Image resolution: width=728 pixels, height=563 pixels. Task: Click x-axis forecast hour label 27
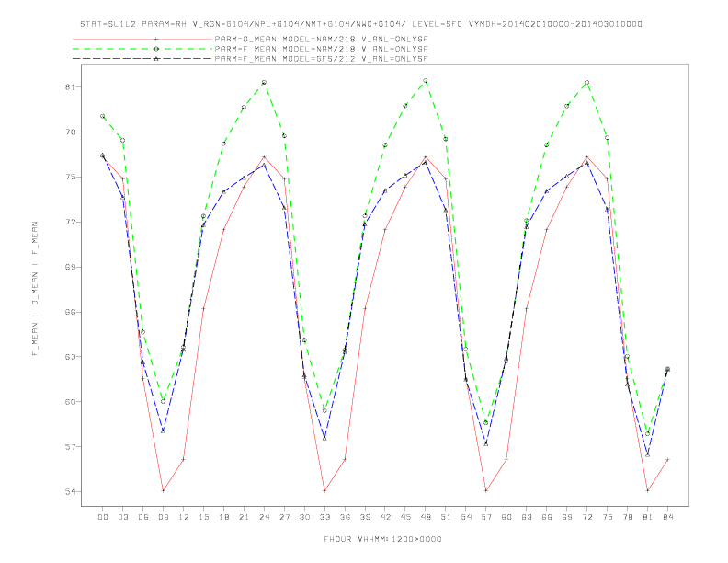pos(284,517)
